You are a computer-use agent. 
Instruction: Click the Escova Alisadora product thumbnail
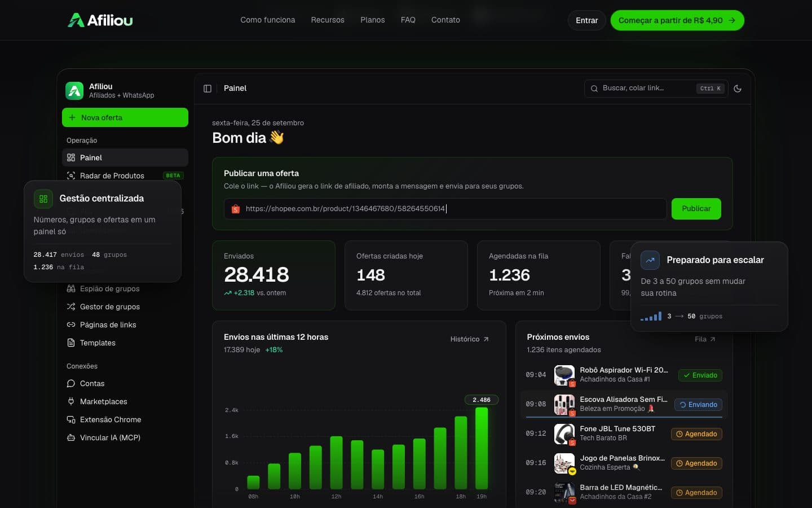(564, 405)
